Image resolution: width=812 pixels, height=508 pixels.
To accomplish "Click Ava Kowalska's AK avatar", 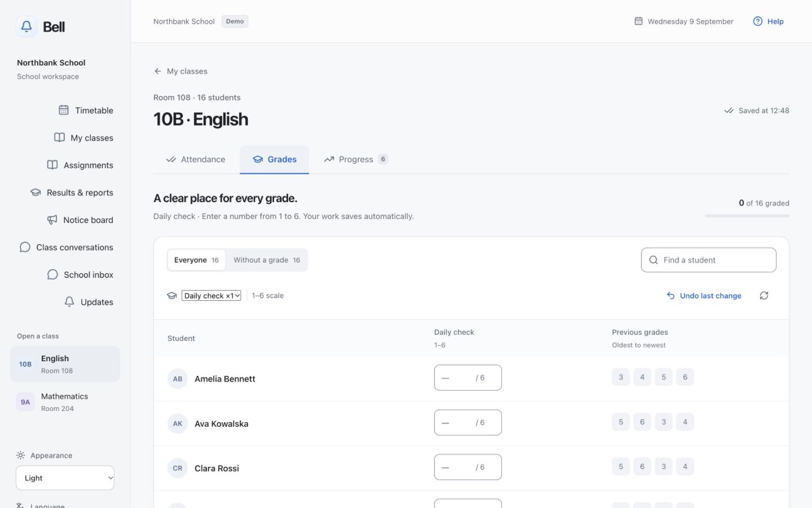I will (x=178, y=423).
